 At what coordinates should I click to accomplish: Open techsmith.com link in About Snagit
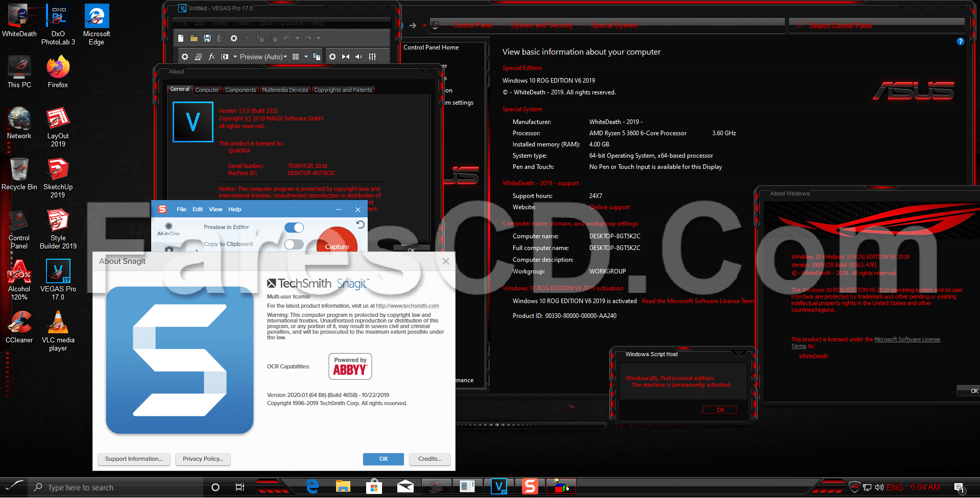408,306
